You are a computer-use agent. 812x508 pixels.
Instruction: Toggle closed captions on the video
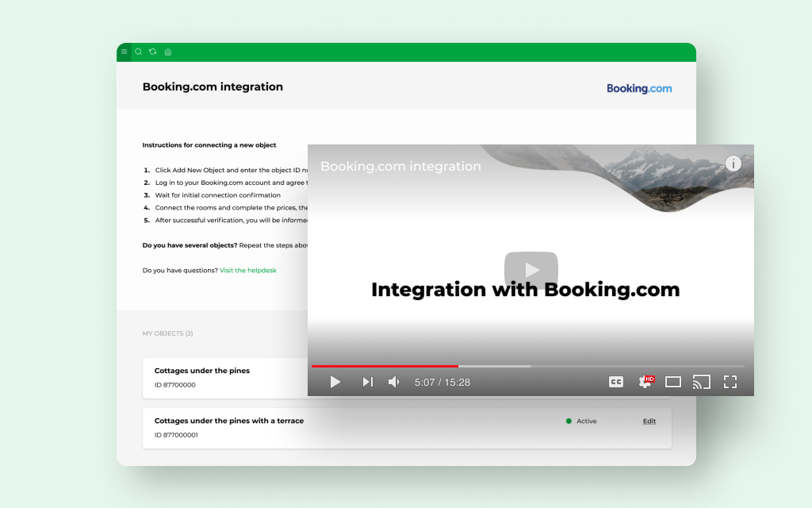tap(616, 382)
